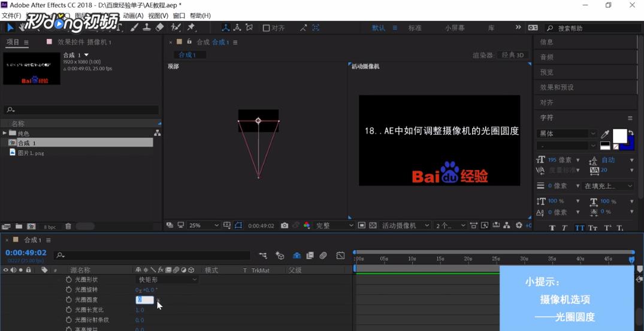Toggle All Caps TT style button

579,228
